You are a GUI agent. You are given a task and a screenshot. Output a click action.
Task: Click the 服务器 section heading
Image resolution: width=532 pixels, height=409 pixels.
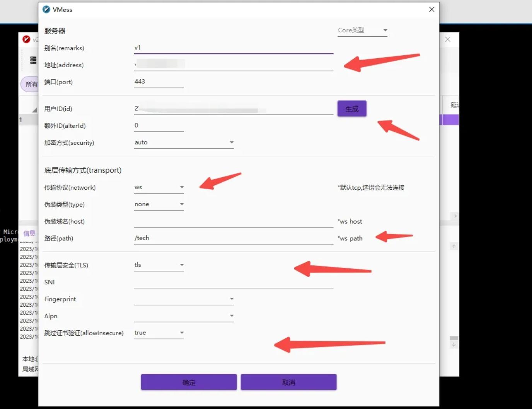point(55,31)
